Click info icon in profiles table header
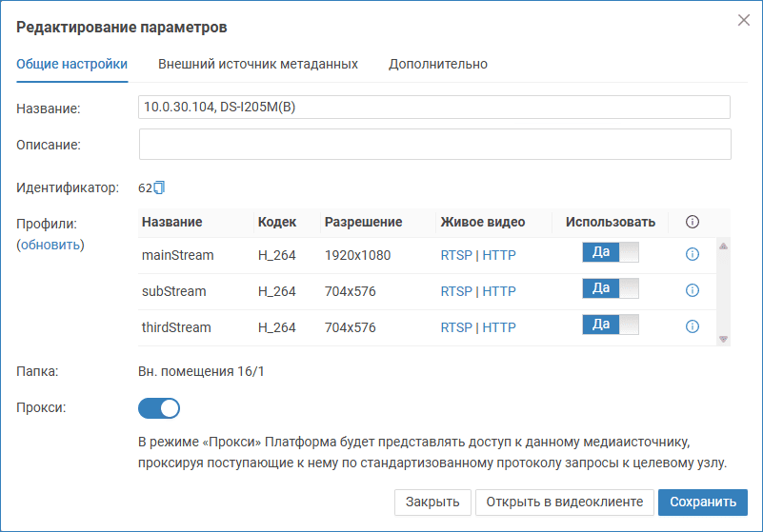Image resolution: width=763 pixels, height=532 pixels. tap(693, 222)
